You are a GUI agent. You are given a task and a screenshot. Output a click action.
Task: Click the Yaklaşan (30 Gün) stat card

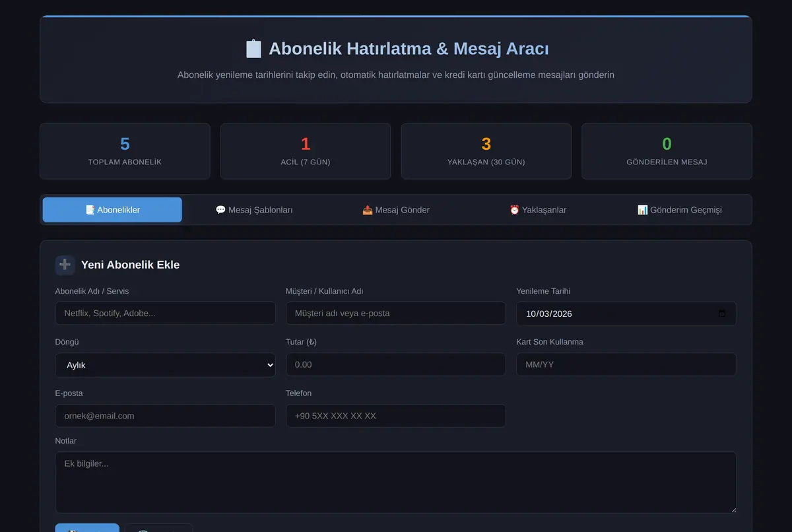(x=486, y=151)
